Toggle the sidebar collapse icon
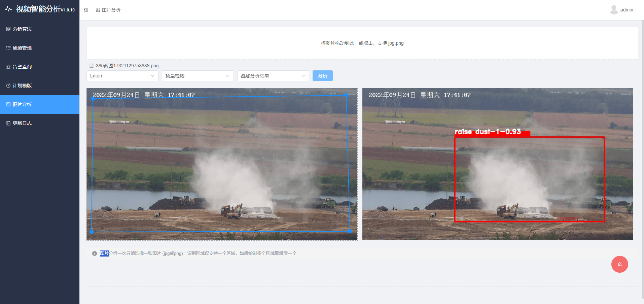This screenshot has width=644, height=304. (x=86, y=10)
